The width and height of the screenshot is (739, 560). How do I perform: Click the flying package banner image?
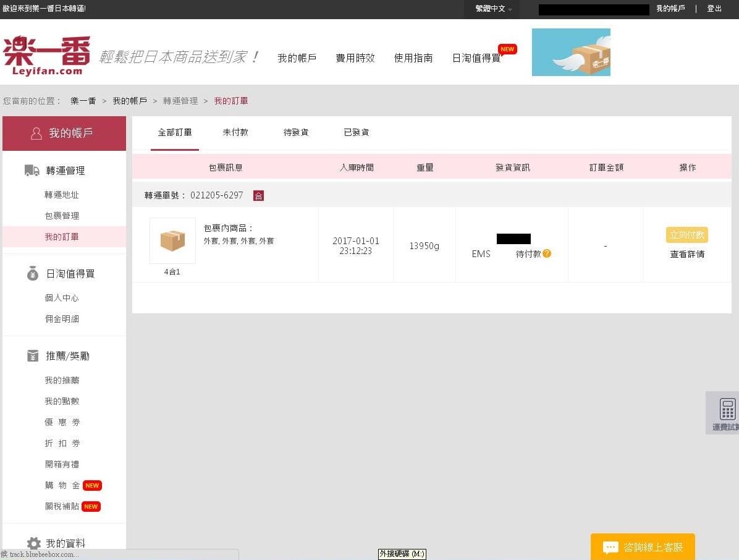click(571, 53)
